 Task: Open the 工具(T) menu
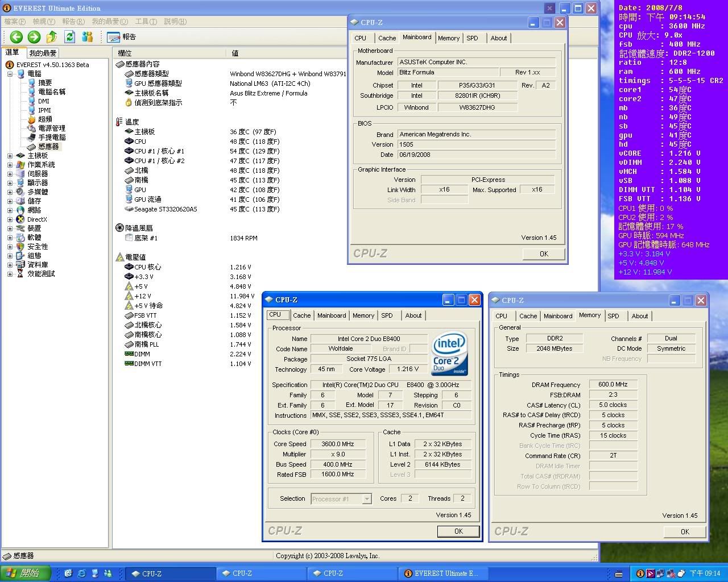146,22
